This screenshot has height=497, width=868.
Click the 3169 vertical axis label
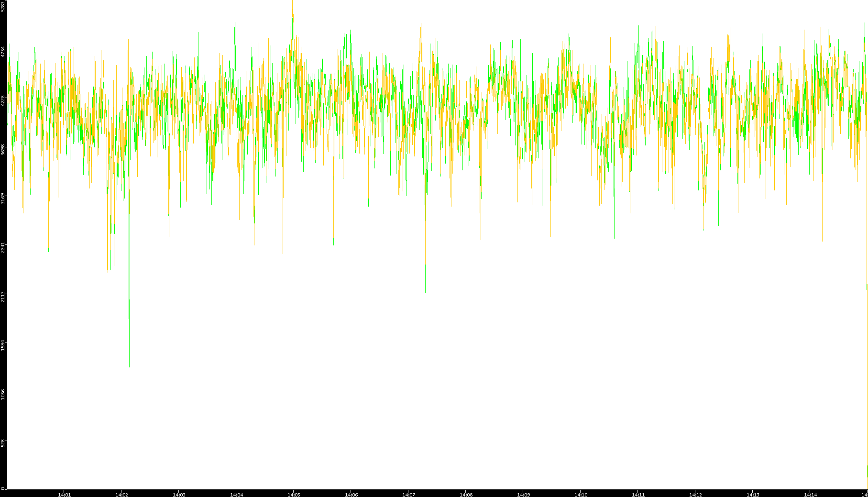(x=3, y=198)
